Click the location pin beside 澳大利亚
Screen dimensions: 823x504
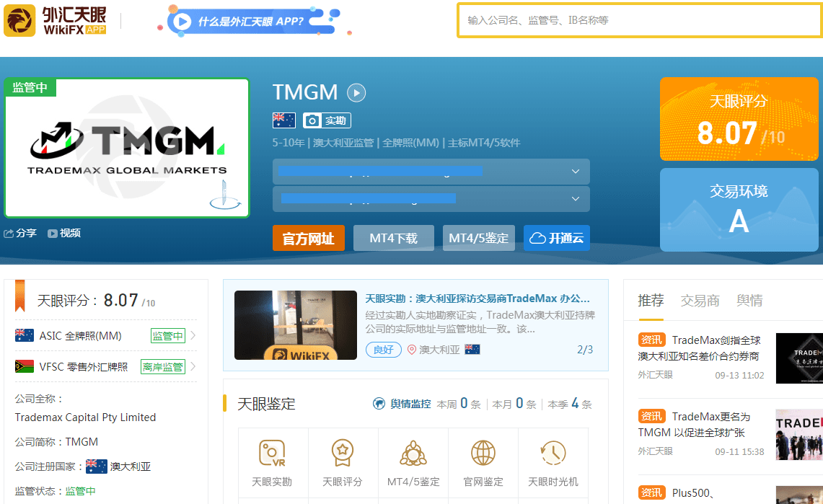tap(412, 350)
